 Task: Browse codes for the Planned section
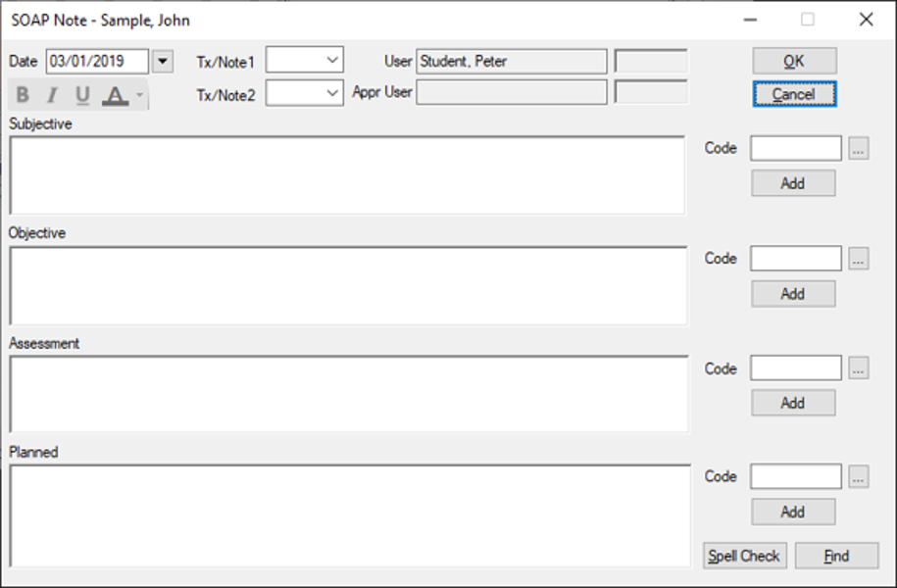click(x=859, y=477)
